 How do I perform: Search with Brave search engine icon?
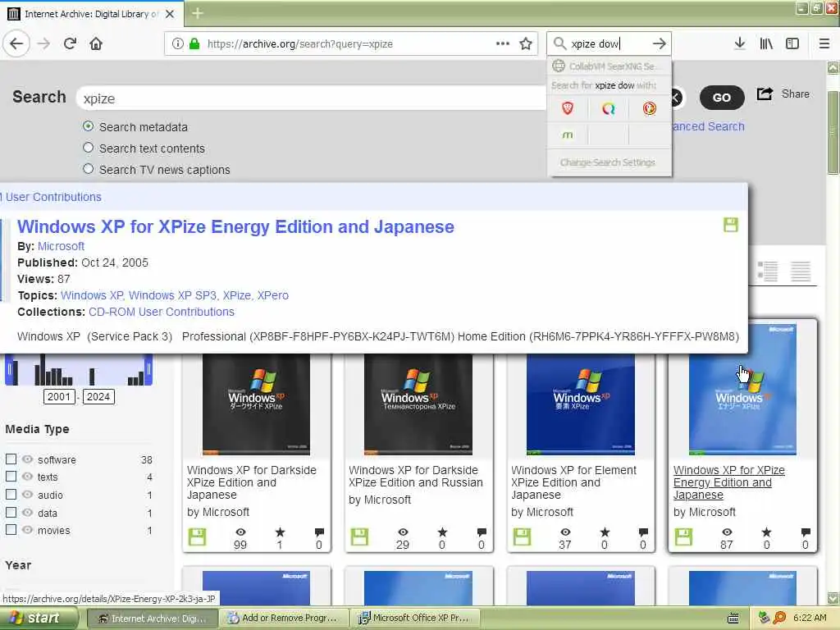point(568,109)
